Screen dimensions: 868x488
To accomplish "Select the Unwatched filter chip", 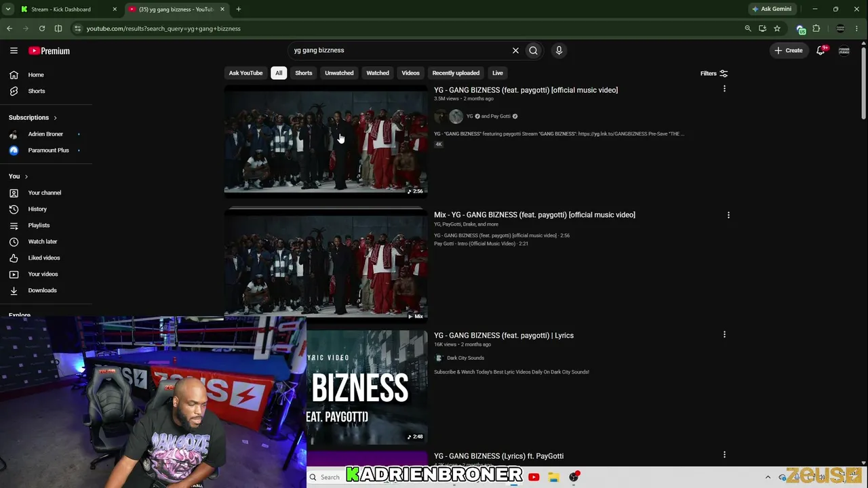I will (339, 73).
